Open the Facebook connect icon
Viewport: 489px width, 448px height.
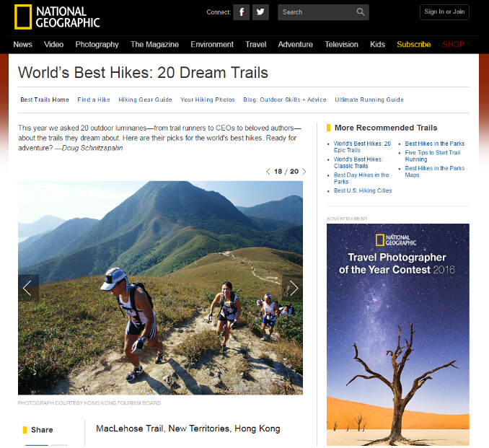point(242,12)
